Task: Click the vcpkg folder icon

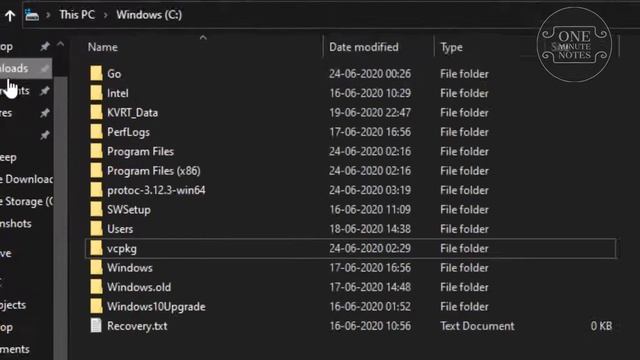Action: (x=96, y=248)
